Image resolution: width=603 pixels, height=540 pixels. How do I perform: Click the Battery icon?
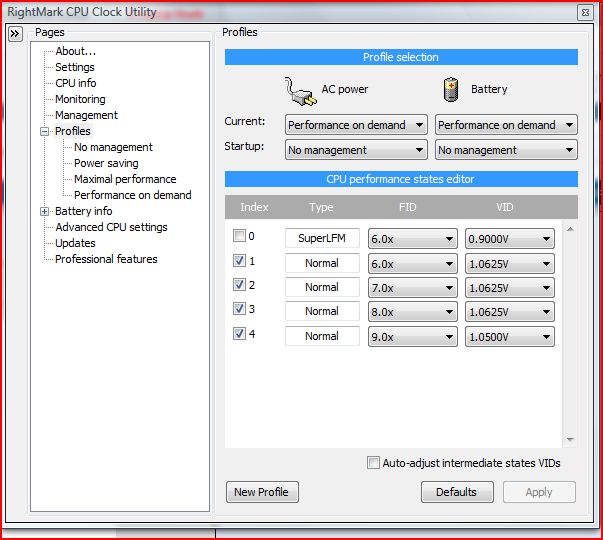(x=451, y=90)
